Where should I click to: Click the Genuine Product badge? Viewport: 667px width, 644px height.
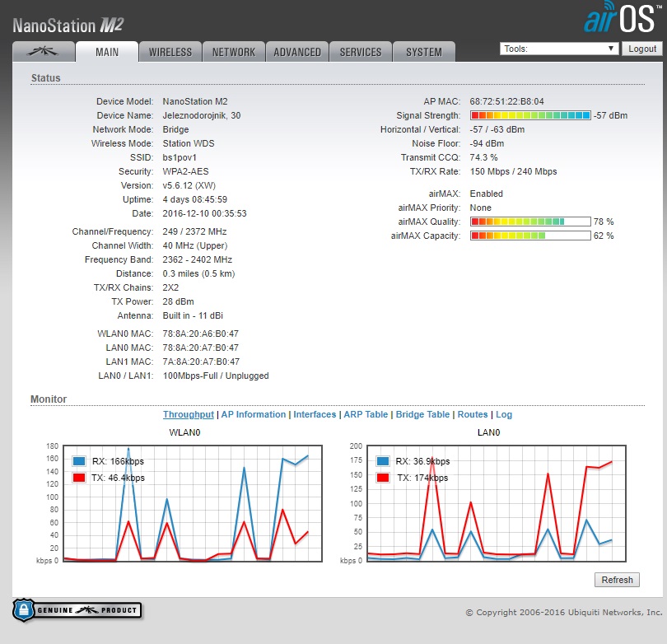tap(77, 610)
